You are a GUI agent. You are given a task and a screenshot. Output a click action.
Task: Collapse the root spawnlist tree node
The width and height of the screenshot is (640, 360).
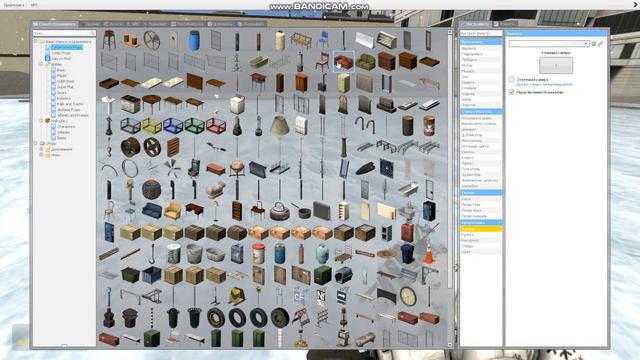pos(36,42)
